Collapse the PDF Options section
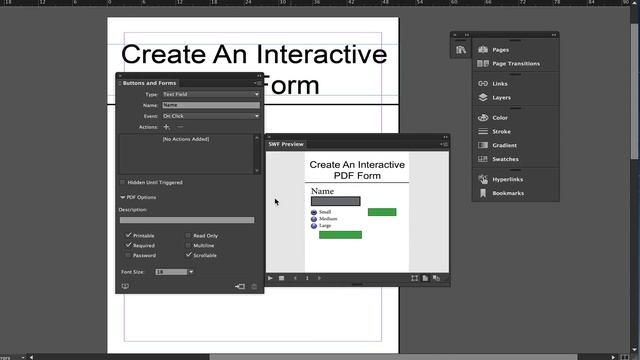Screen dimensions: 640x360 click(x=122, y=198)
